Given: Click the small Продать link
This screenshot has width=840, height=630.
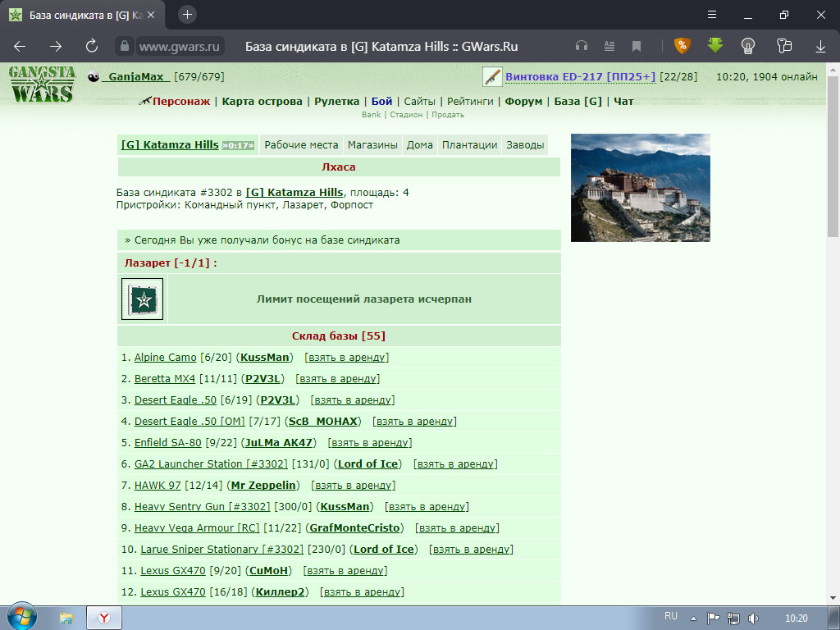Looking at the screenshot, I should 448,115.
